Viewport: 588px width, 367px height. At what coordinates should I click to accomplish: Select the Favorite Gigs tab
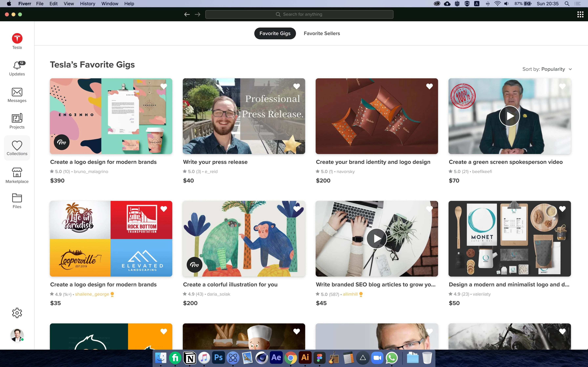(275, 33)
